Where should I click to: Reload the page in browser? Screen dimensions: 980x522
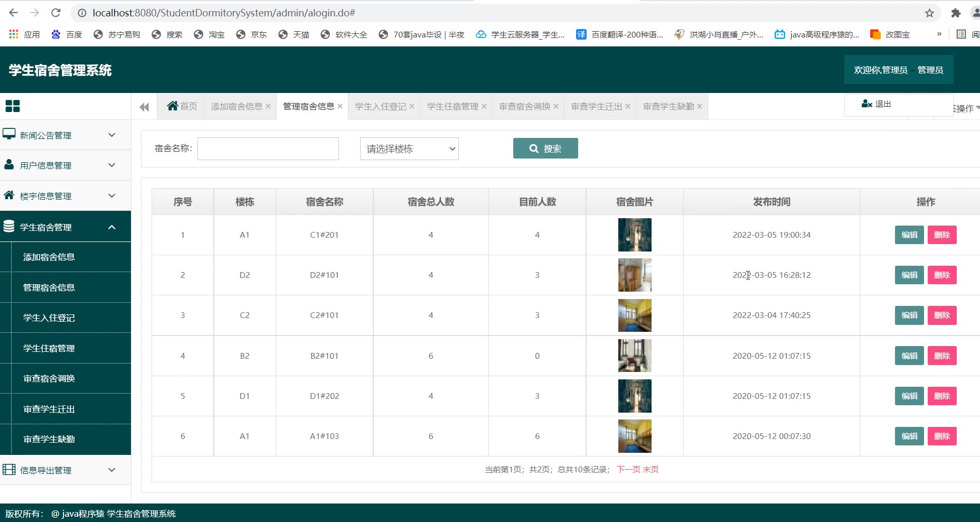pos(56,13)
